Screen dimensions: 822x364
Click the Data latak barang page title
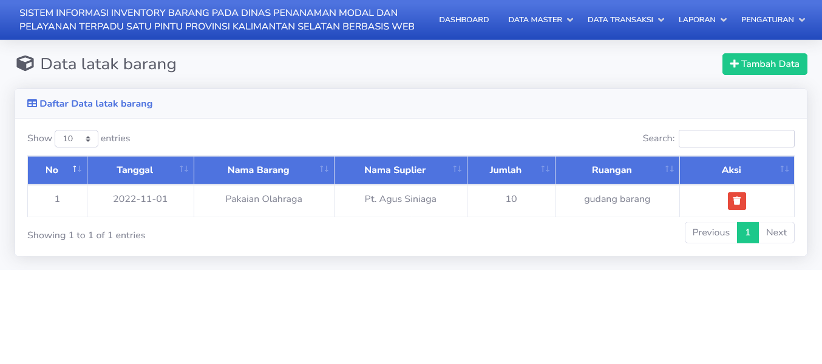tap(108, 65)
